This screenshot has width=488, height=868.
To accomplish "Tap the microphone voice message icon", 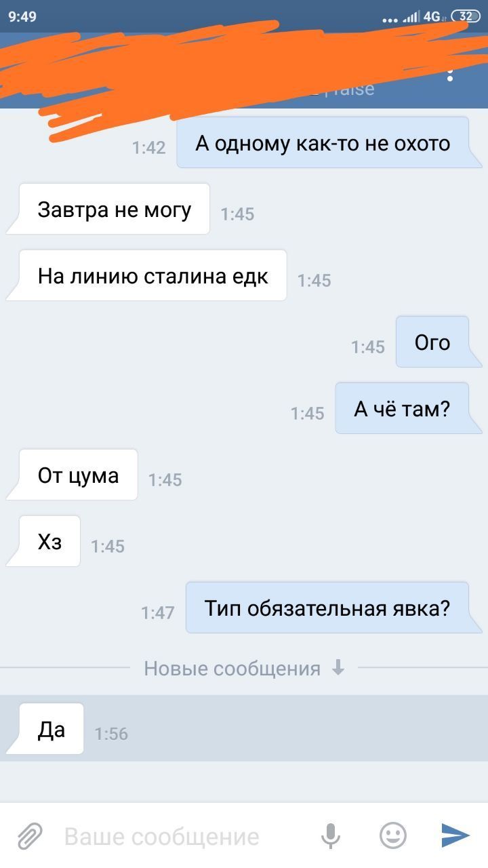I will coord(330,836).
